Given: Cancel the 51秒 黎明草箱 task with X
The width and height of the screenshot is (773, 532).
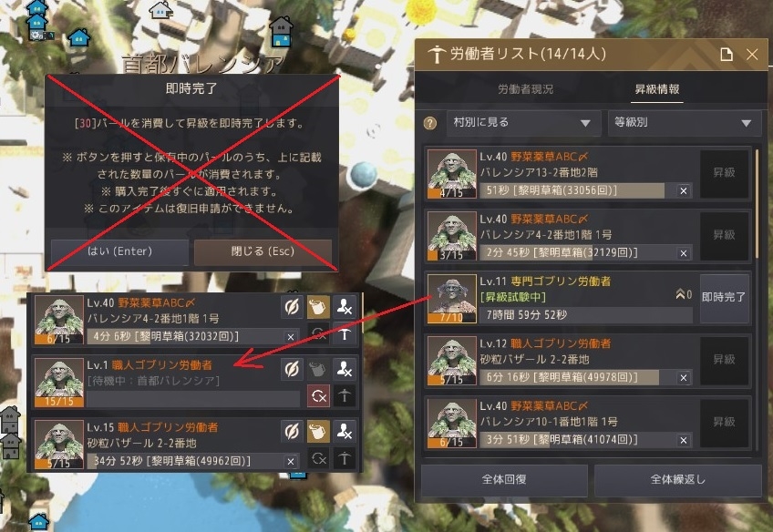Looking at the screenshot, I should pyautogui.click(x=684, y=190).
